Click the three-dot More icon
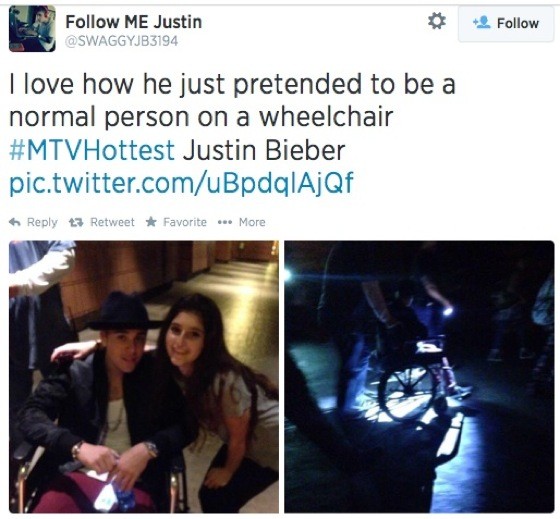 coord(225,223)
